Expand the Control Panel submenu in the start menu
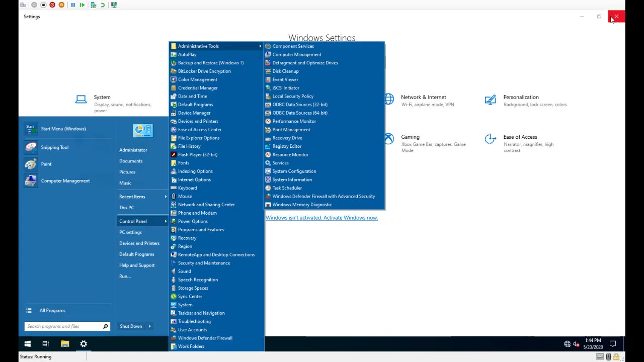644x362 pixels. pyautogui.click(x=166, y=221)
